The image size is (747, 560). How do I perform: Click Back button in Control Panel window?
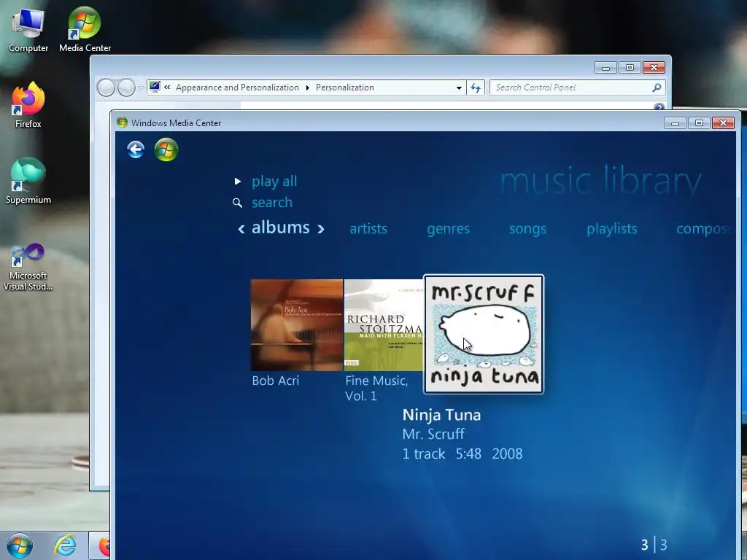click(105, 87)
